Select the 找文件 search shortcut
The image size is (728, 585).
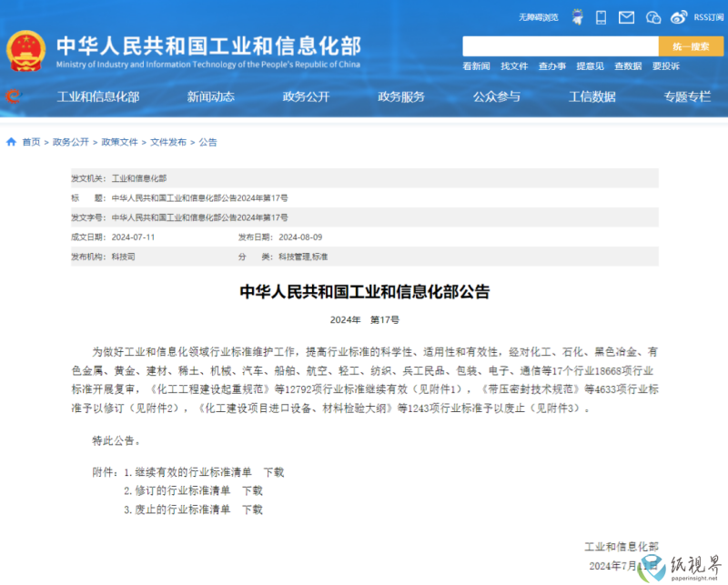coord(514,66)
